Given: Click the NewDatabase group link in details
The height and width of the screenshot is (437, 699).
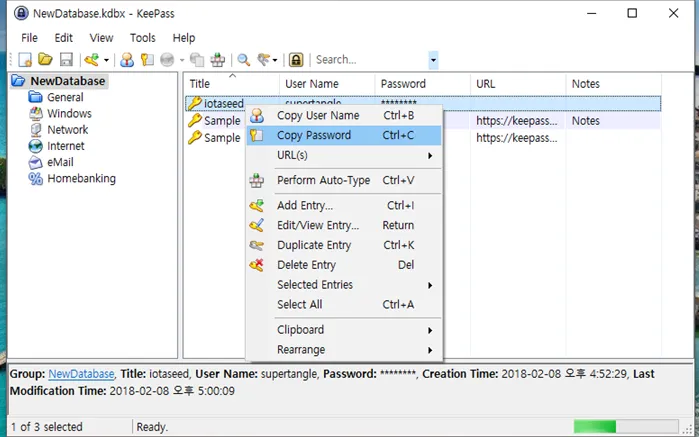Looking at the screenshot, I should [81, 374].
